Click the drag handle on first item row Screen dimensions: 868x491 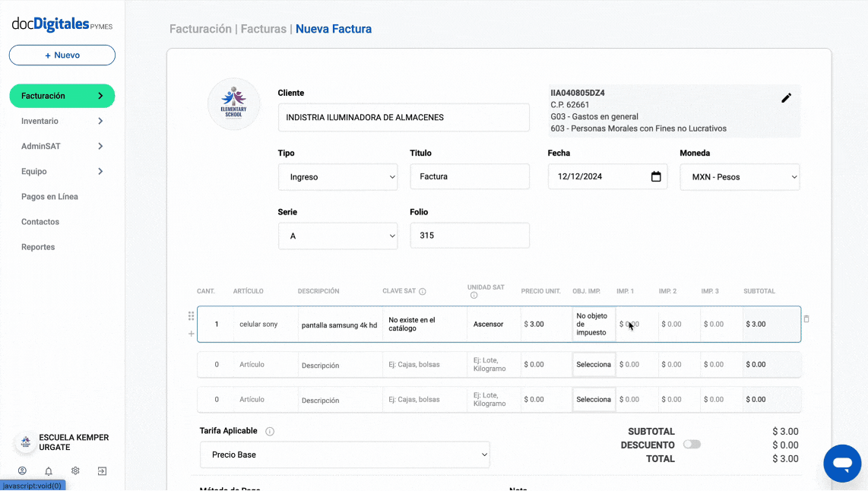[x=191, y=315]
